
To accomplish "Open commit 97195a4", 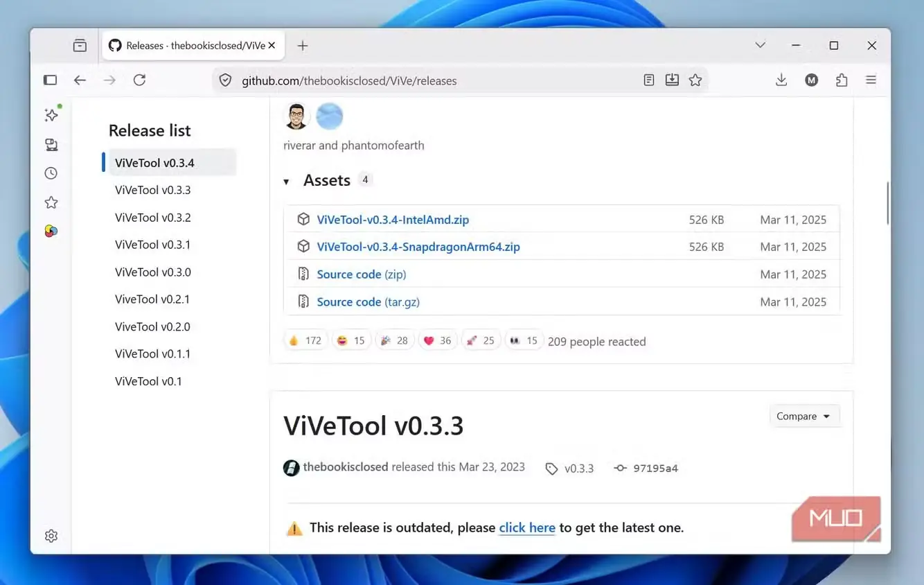I will coord(647,469).
